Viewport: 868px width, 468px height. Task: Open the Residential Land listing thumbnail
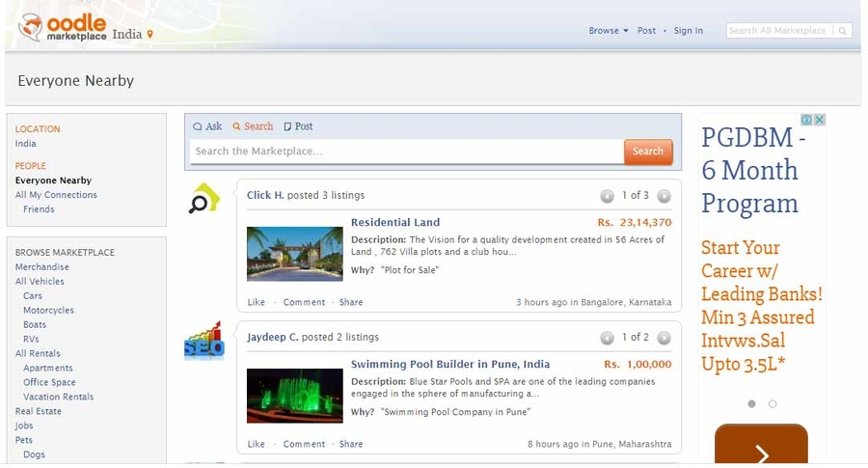click(294, 254)
